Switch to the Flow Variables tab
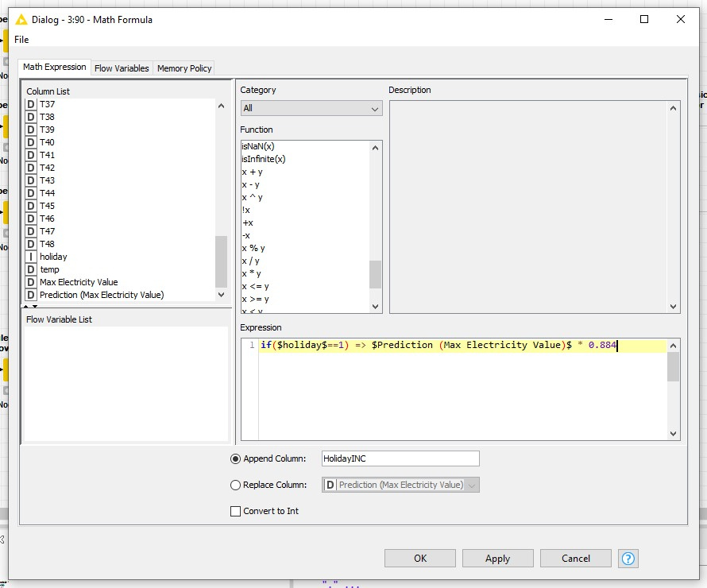This screenshot has height=588, width=707. (122, 68)
